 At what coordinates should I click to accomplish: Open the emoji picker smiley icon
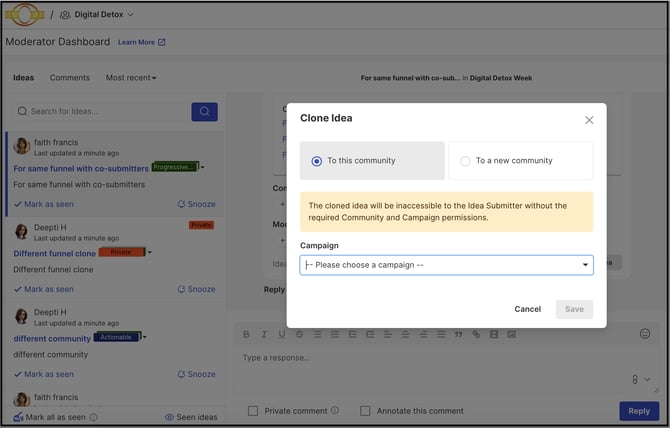pos(645,334)
